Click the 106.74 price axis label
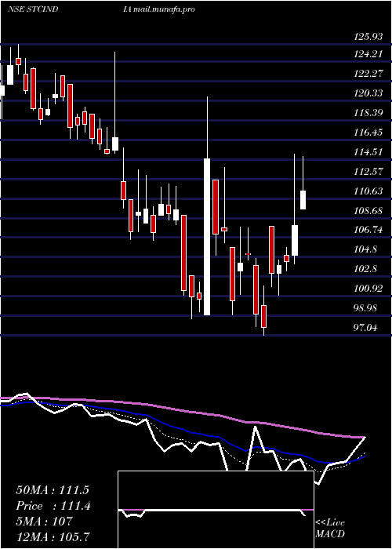The image size is (392, 549). coord(367,230)
